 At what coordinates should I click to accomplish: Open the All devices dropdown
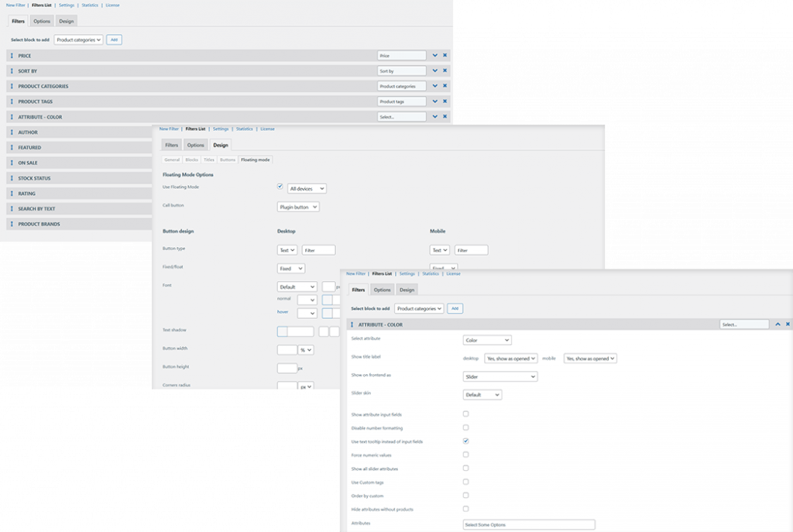307,189
